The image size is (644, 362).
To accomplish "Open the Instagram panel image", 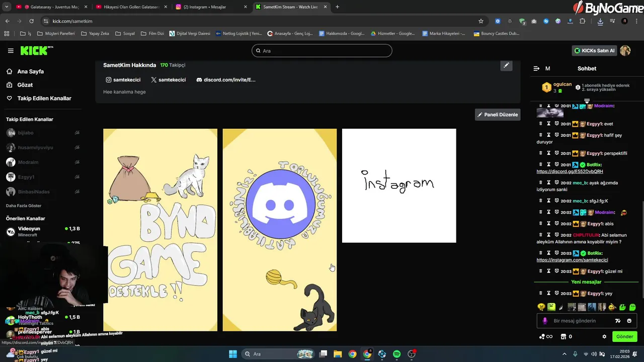I will [x=399, y=186].
